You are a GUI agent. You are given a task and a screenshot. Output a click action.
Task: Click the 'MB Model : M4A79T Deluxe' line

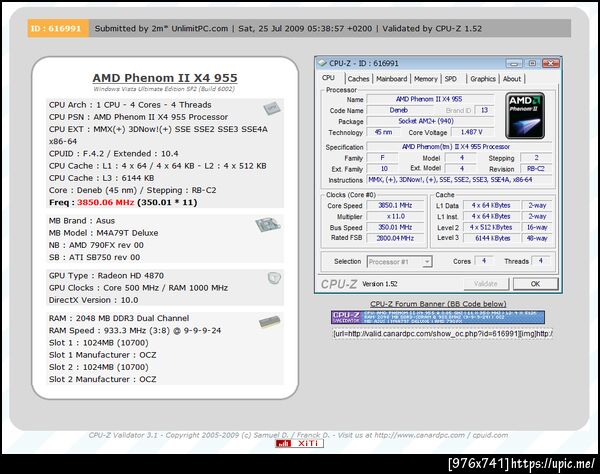103,233
